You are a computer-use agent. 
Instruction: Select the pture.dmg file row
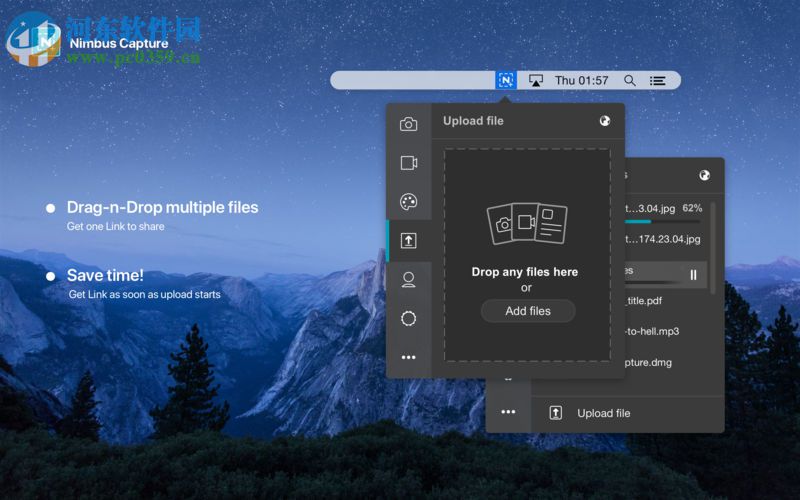[648, 363]
